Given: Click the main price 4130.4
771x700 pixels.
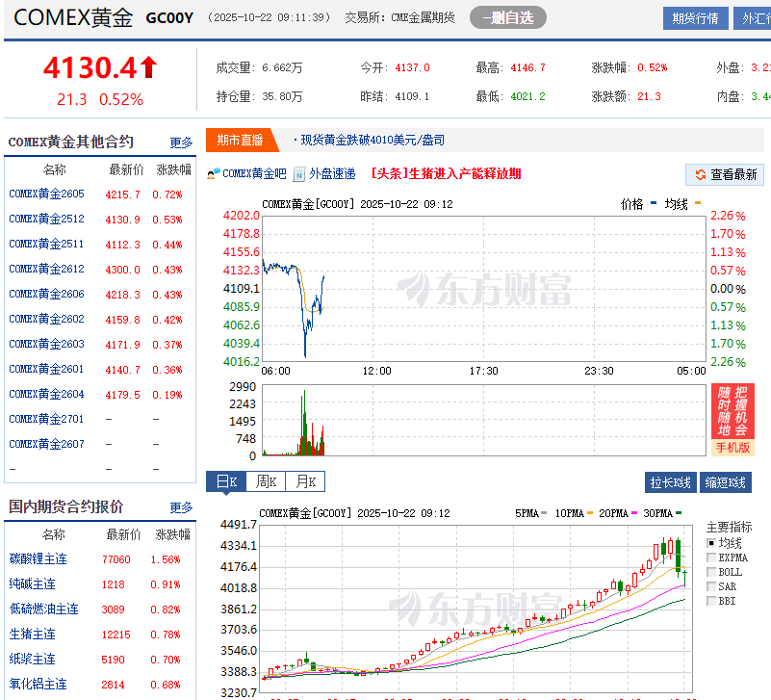Looking at the screenshot, I should 90,68.
